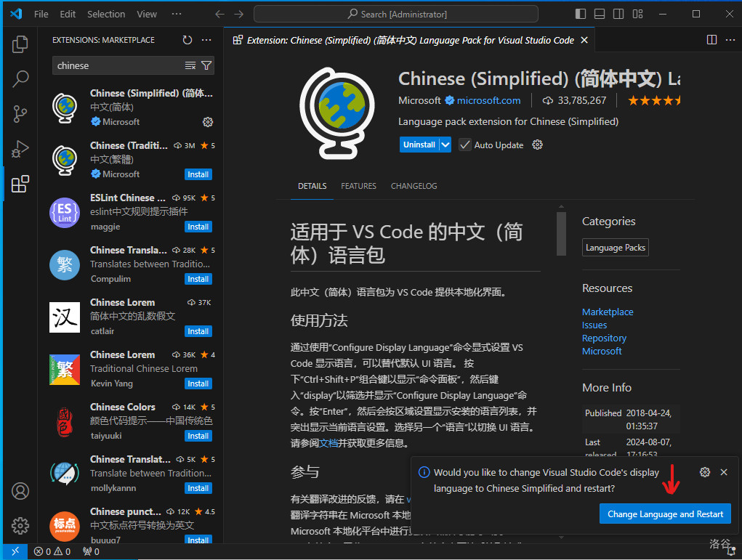
Task: Switch to the CHANGELOG tab
Action: pos(414,186)
